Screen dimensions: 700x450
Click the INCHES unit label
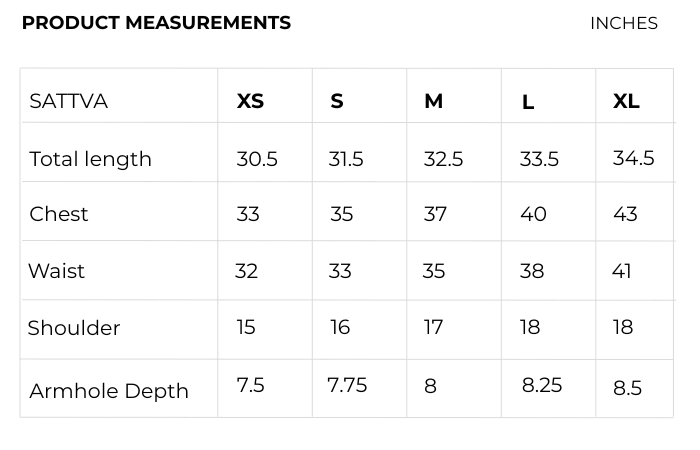pyautogui.click(x=623, y=23)
